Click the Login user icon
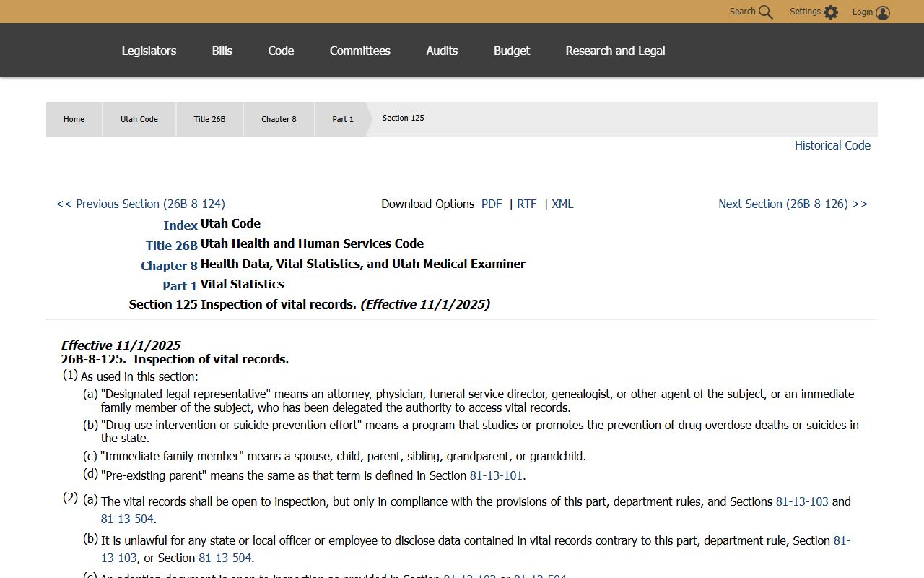 [883, 12]
